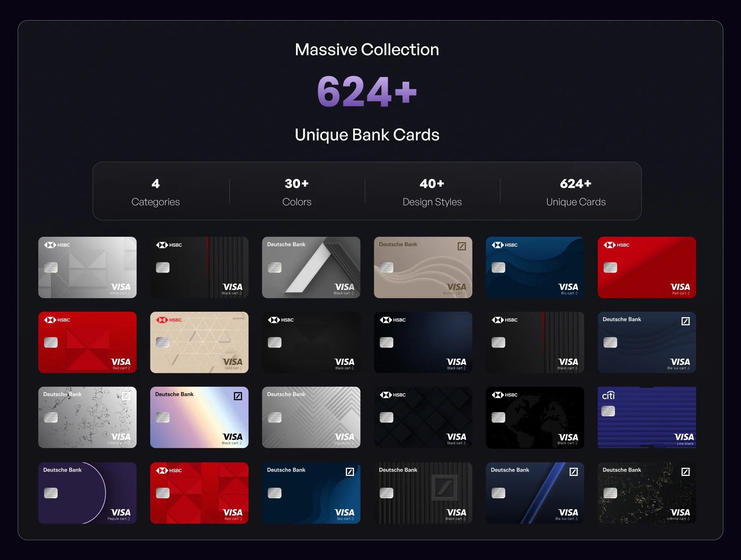Click the '40+' stat value
This screenshot has height=560, width=741.
pos(432,184)
